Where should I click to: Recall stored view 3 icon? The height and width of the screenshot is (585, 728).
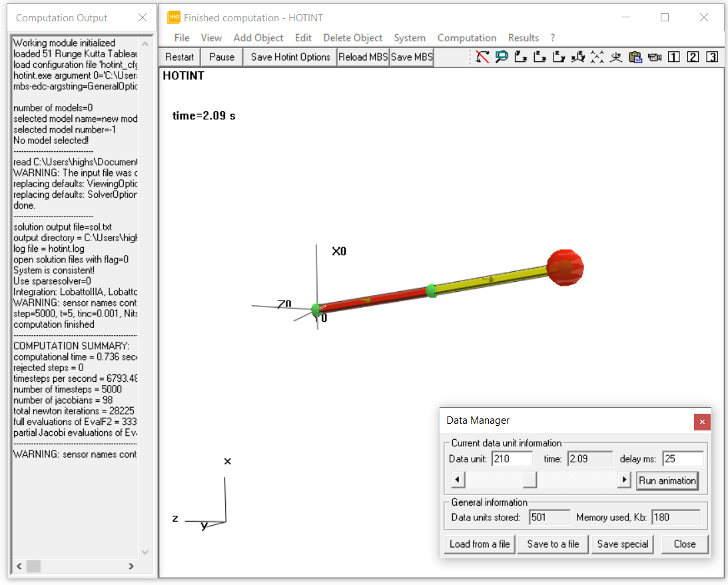[712, 57]
